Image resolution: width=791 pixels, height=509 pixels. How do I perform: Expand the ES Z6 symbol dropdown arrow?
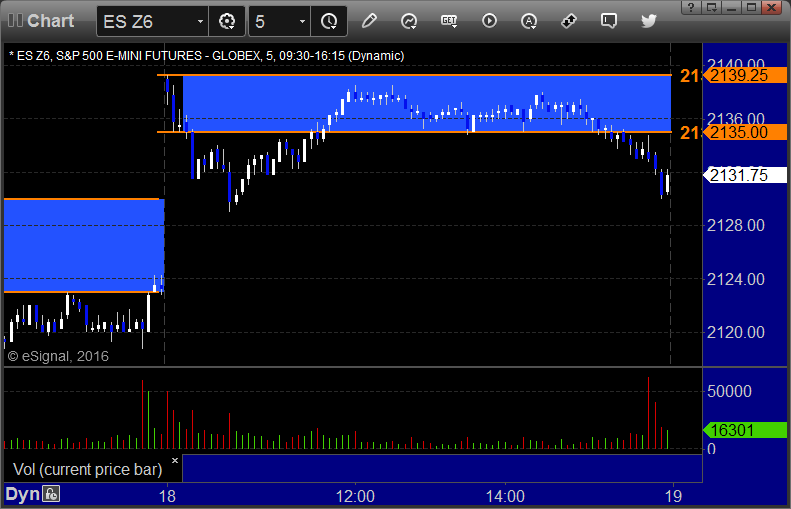200,22
